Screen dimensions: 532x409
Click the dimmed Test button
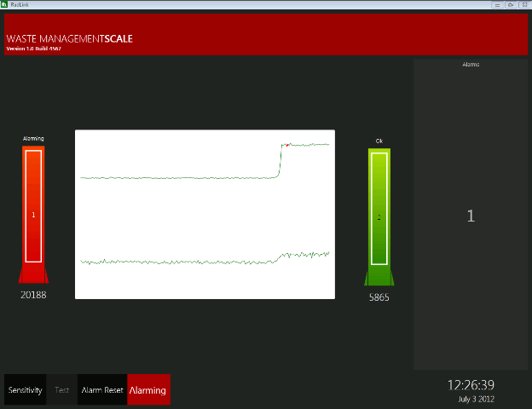coord(61,389)
